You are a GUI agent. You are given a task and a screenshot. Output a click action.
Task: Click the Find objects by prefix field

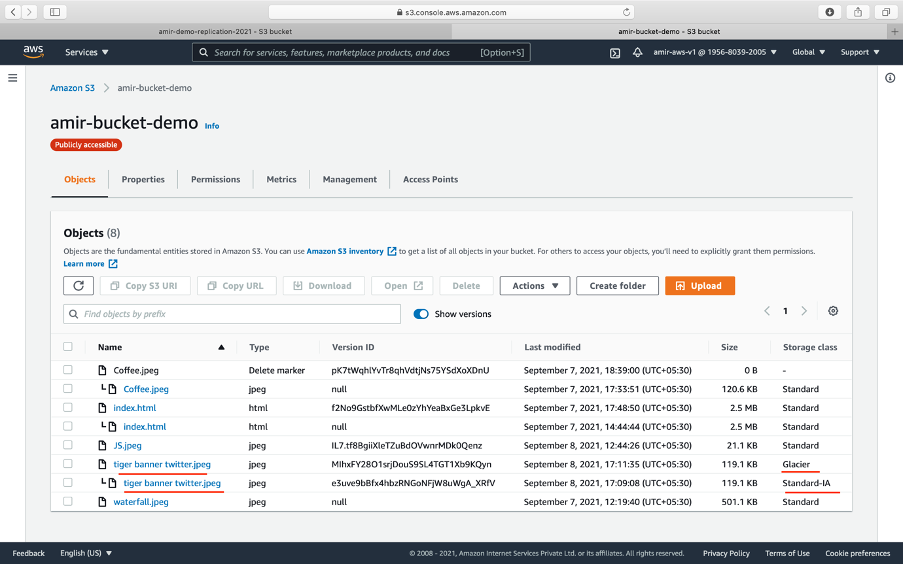[x=231, y=314]
